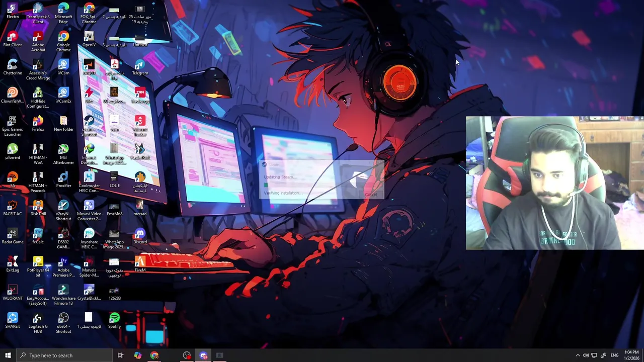
Task: Switch to Chrome in the taskbar
Action: (154, 355)
